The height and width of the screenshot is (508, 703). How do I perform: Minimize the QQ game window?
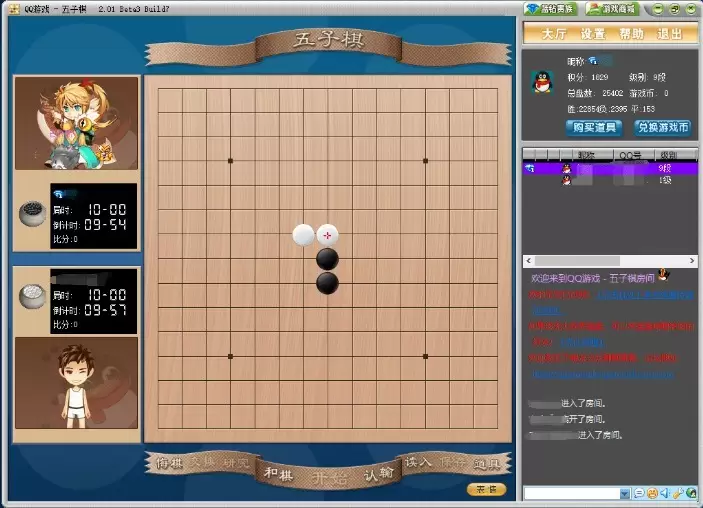tap(658, 9)
